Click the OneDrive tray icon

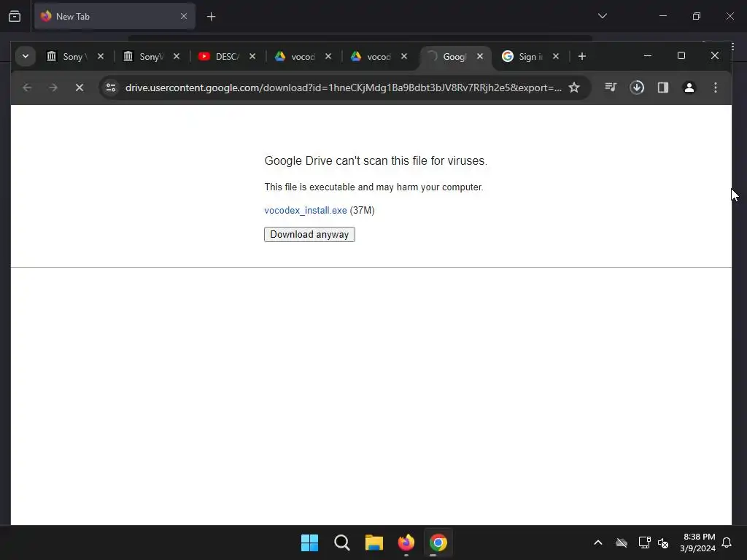coord(622,542)
